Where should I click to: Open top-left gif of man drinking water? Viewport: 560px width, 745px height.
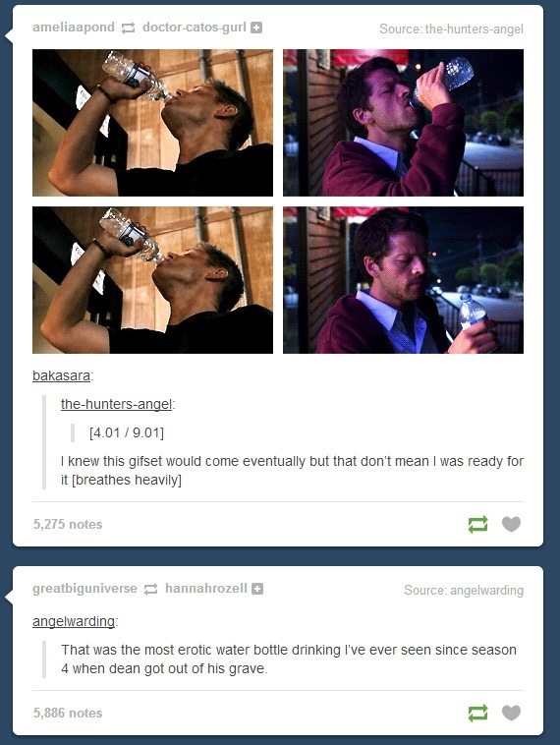pyautogui.click(x=152, y=123)
